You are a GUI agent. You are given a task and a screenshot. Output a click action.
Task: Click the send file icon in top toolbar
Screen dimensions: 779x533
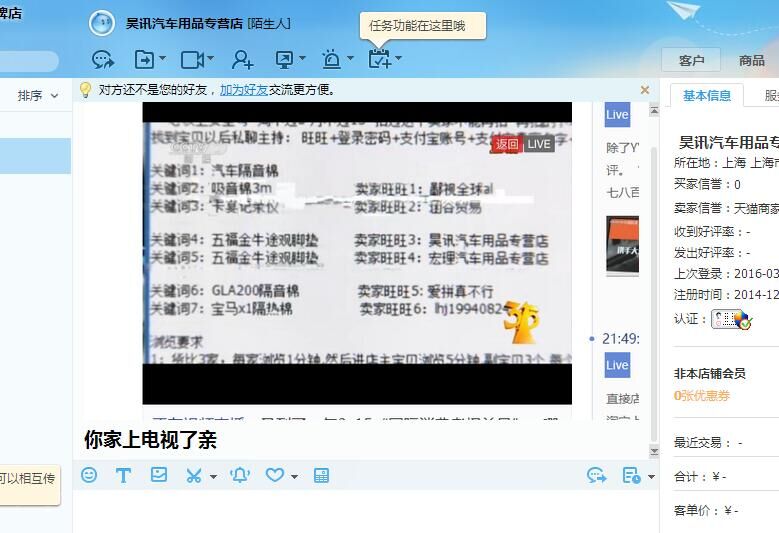coord(145,60)
